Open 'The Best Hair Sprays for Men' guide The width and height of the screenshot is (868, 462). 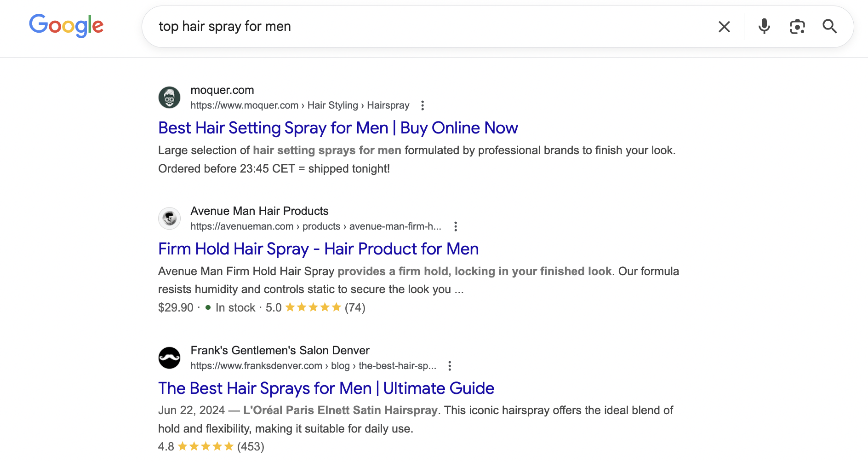(x=326, y=388)
